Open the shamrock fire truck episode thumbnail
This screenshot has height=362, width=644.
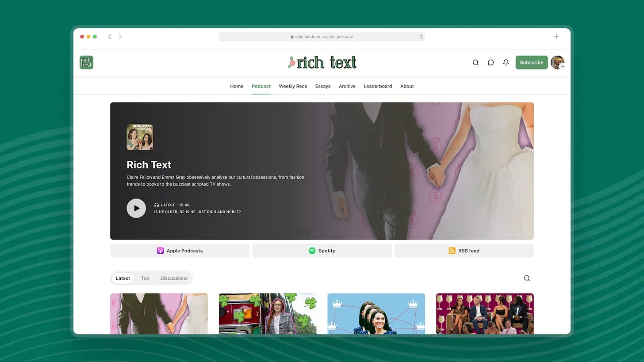[268, 314]
